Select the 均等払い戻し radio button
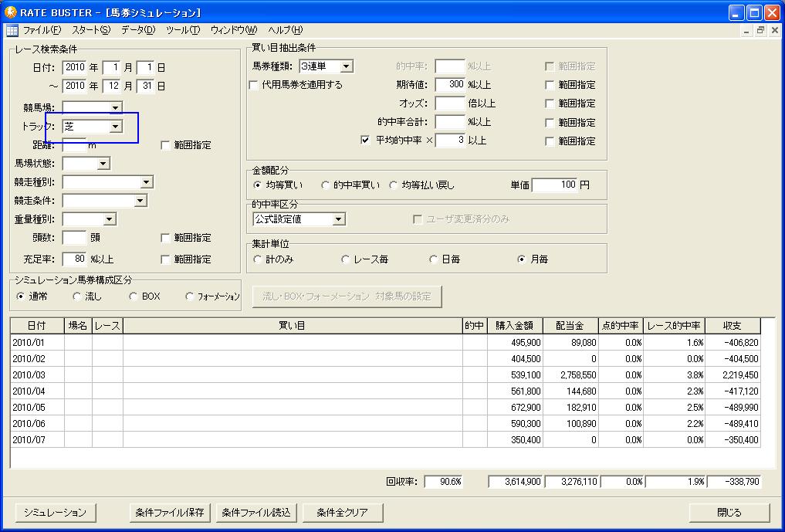 [394, 185]
